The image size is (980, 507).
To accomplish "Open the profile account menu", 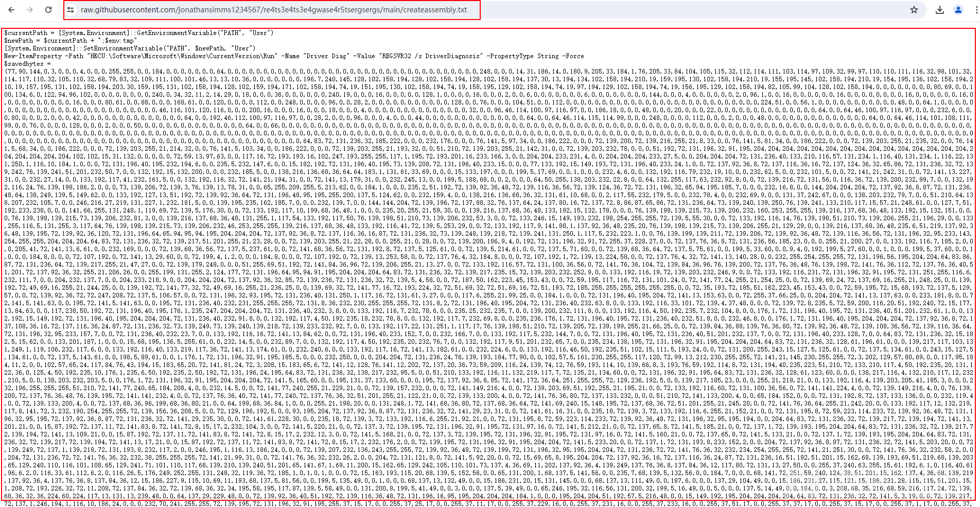I will click(x=958, y=10).
